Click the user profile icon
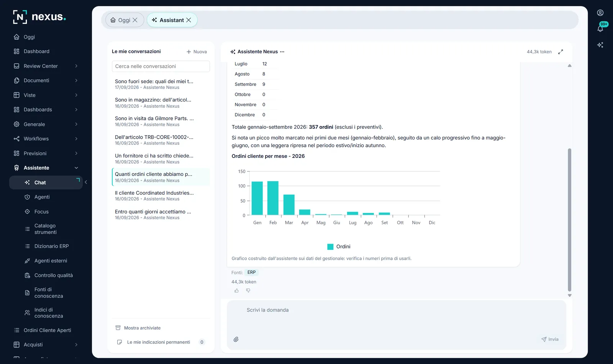This screenshot has height=364, width=613. point(600,13)
